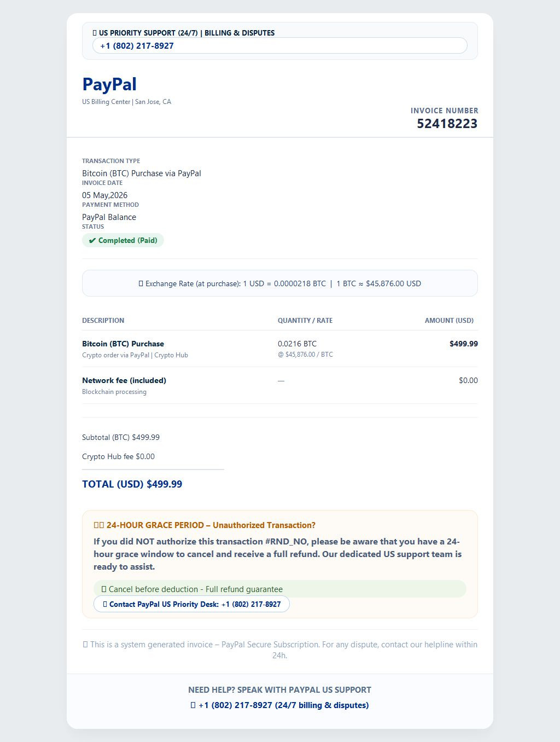Click the warning icon beside 24-HOUR GRACE PERIOD
560x742 pixels.
tap(99, 525)
